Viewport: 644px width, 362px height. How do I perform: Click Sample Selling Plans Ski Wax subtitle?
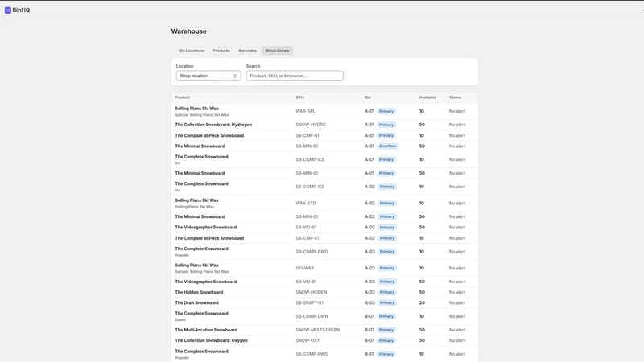[x=202, y=272]
